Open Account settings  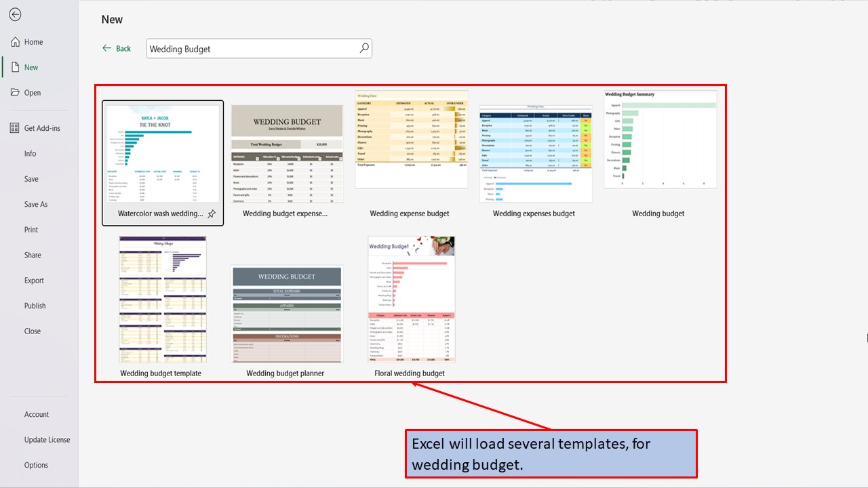37,414
